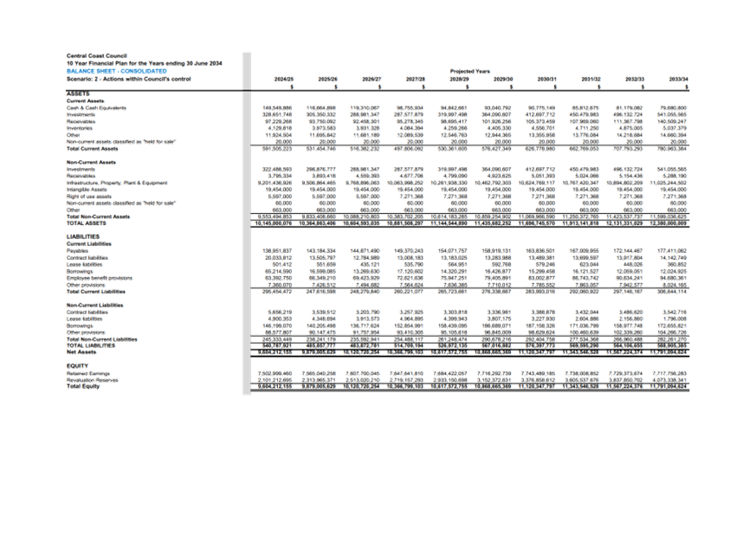Click the 'Total Current Assets' row label

tap(92, 148)
